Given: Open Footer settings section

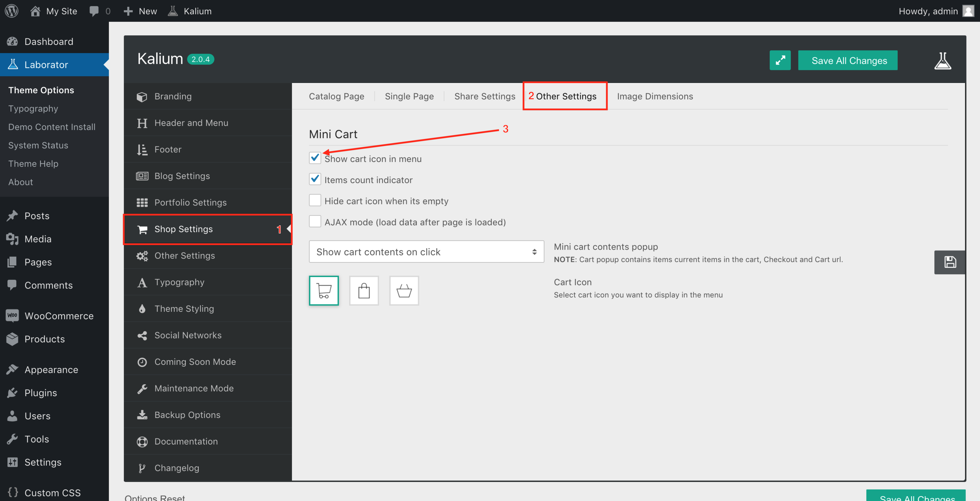Looking at the screenshot, I should pos(208,150).
